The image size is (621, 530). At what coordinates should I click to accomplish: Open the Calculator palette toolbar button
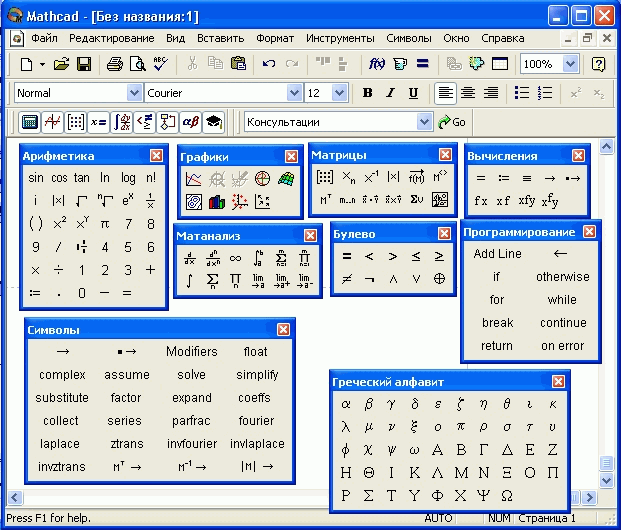pos(30,122)
